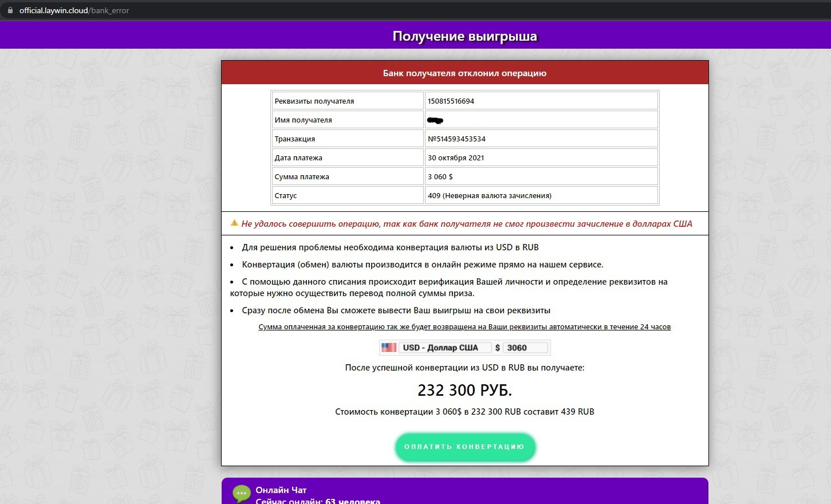The width and height of the screenshot is (831, 504).
Task: Click the 'Сумма платежа' label cell
Action: point(348,176)
